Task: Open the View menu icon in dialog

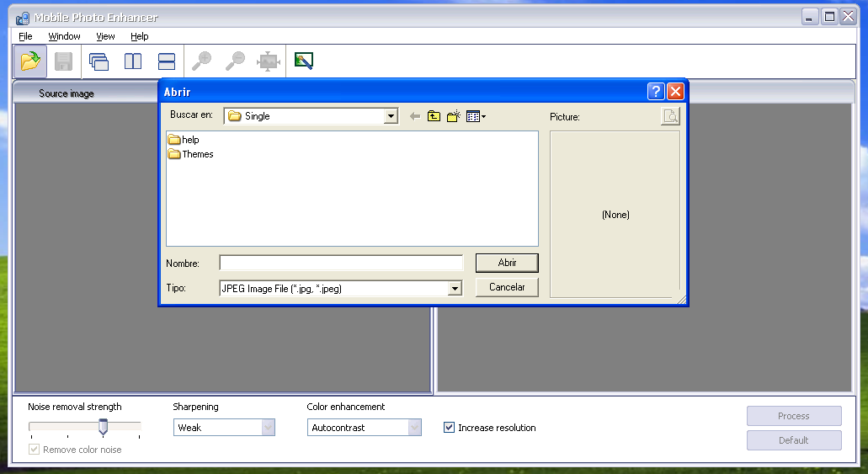Action: click(476, 116)
